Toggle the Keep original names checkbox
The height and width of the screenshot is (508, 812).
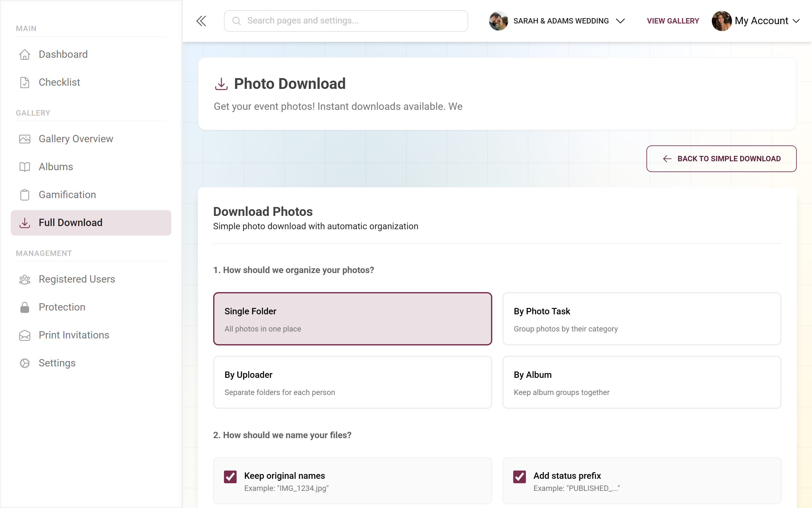(230, 477)
